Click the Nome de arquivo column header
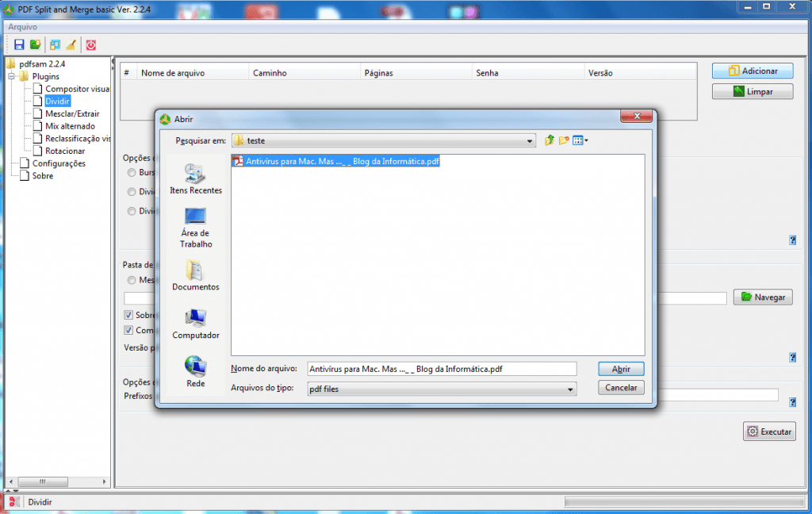Image resolution: width=812 pixels, height=514 pixels. pos(193,73)
